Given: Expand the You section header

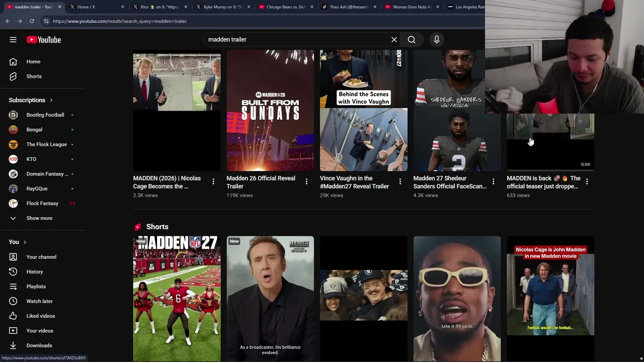Looking at the screenshot, I should (x=18, y=242).
